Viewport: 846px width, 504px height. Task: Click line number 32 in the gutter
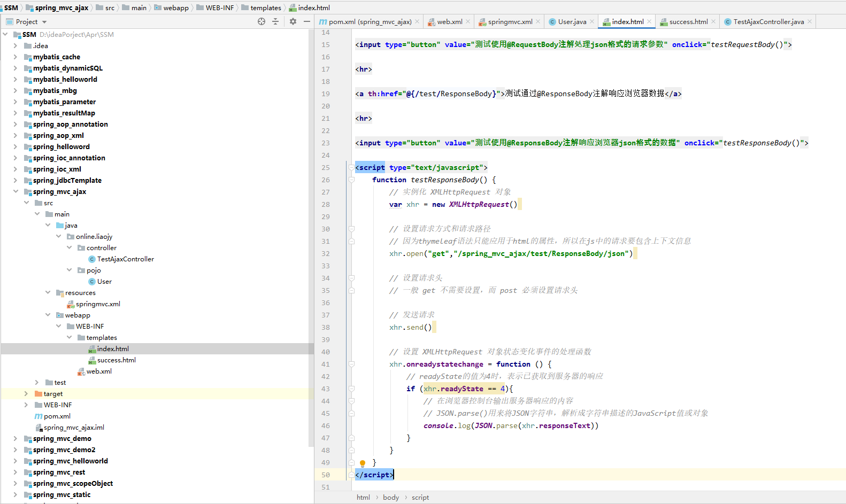click(326, 253)
